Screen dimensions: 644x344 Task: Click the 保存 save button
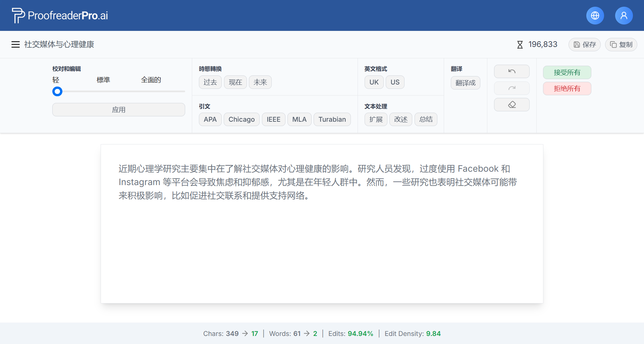point(584,45)
